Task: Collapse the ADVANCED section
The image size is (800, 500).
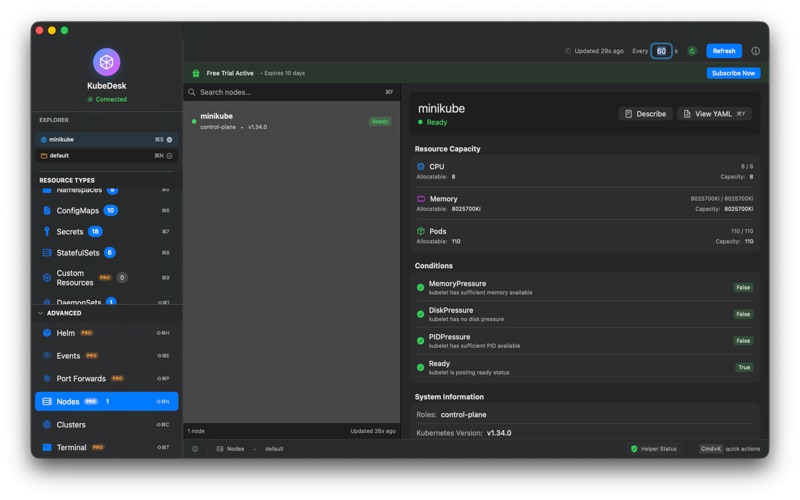Action: pyautogui.click(x=41, y=313)
